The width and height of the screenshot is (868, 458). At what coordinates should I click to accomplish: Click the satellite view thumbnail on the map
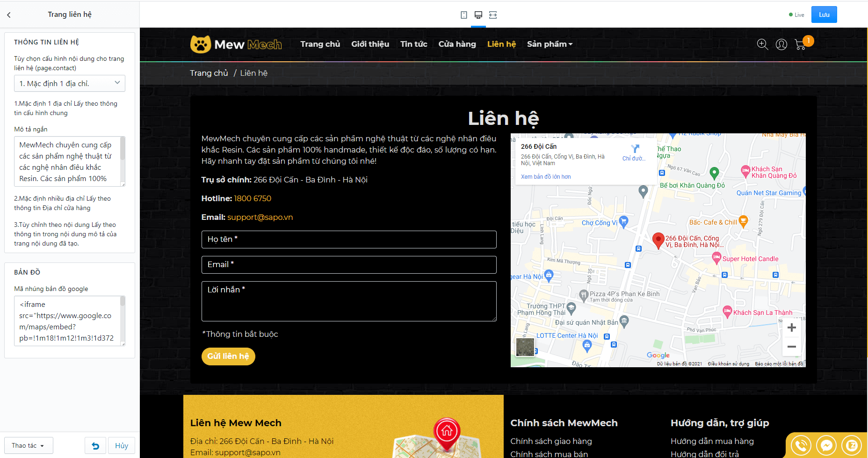(x=525, y=347)
